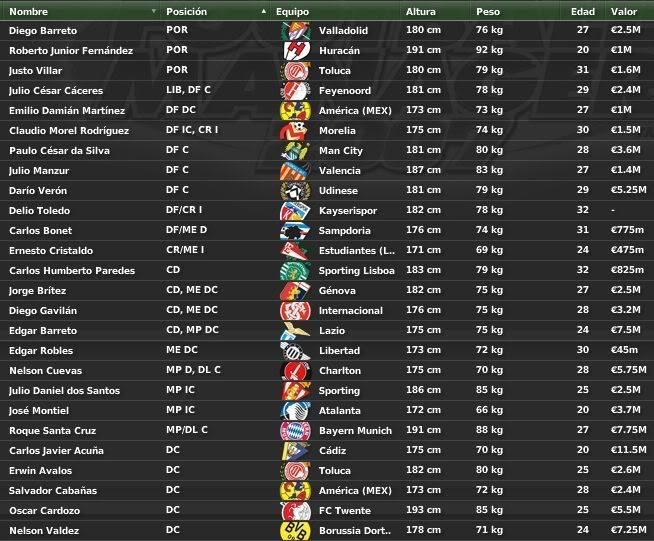Click the FC Twente club badge icon
This screenshot has height=541, width=654.
pyautogui.click(x=295, y=511)
